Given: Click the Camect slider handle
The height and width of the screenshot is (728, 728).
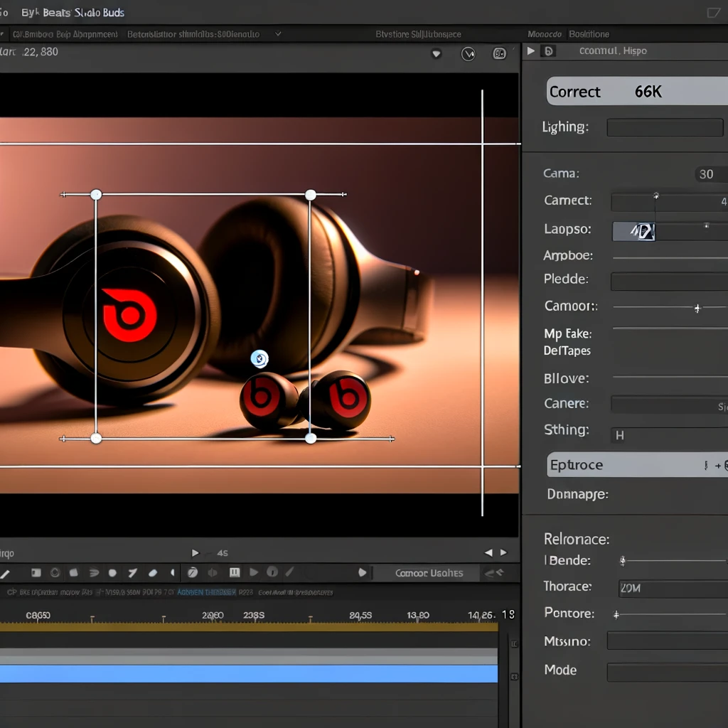Looking at the screenshot, I should [x=656, y=196].
